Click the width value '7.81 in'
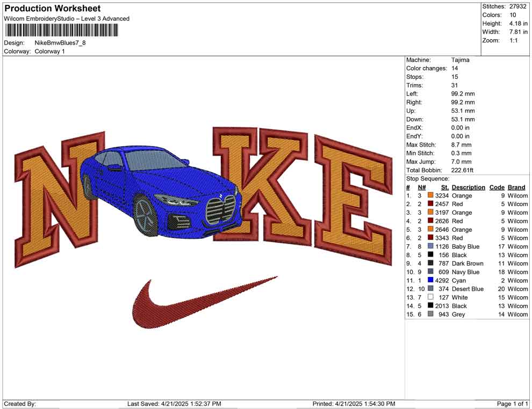 (x=518, y=32)
